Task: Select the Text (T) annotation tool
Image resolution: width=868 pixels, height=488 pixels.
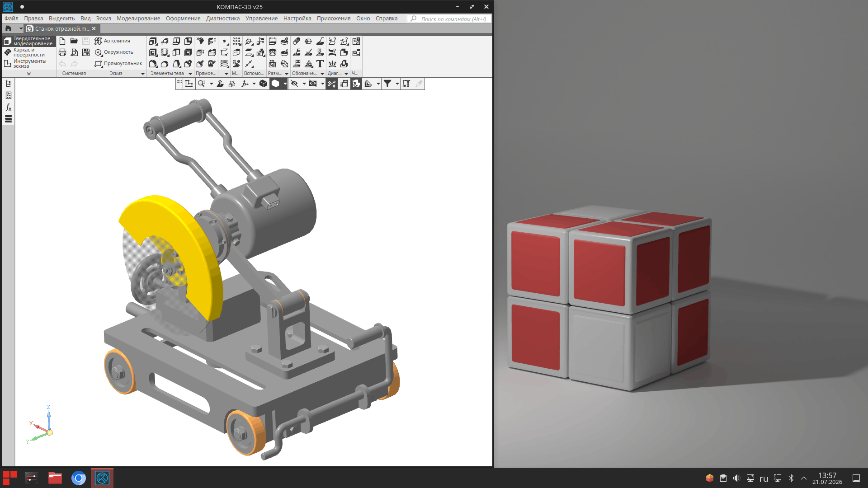Action: click(x=320, y=64)
